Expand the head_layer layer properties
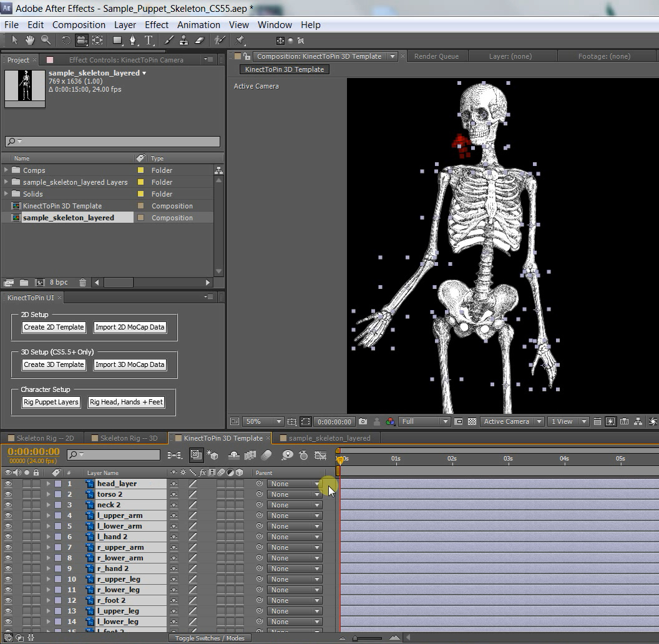This screenshot has width=659, height=644. [x=48, y=484]
